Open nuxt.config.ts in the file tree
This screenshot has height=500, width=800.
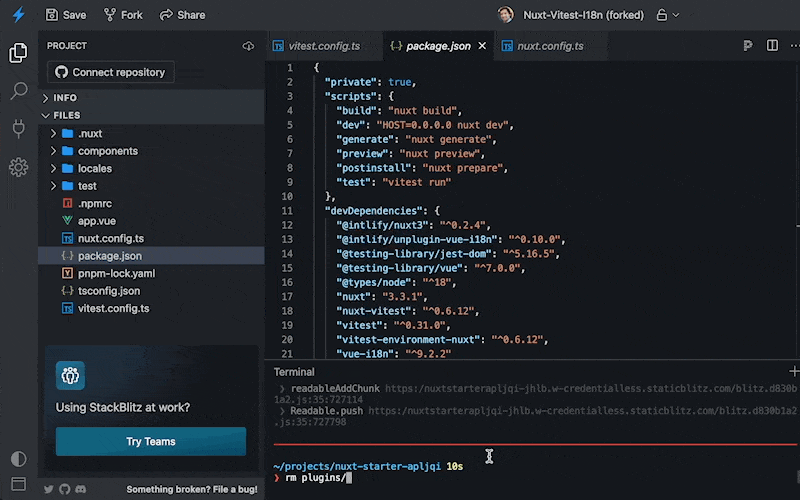[151, 238]
